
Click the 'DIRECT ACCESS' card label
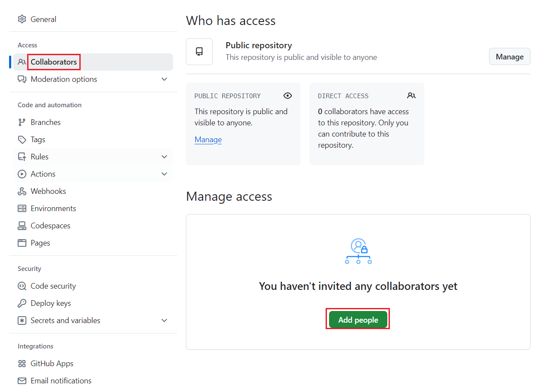[x=343, y=96]
